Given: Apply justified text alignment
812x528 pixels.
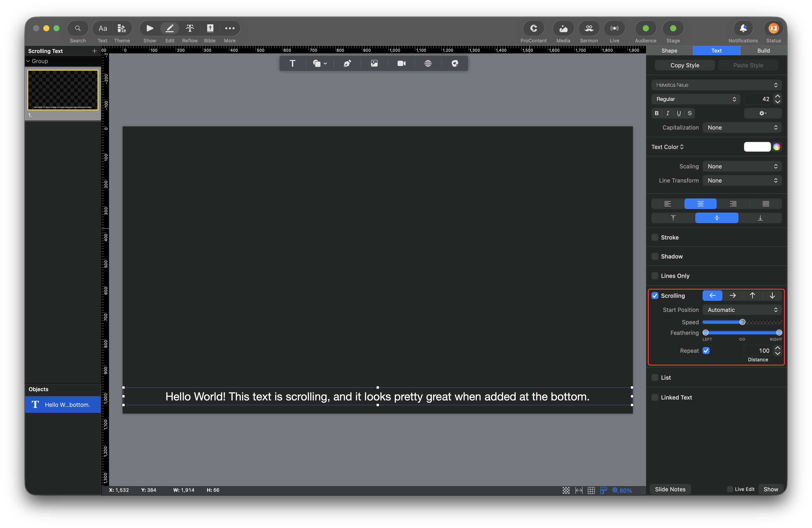Looking at the screenshot, I should (x=766, y=204).
